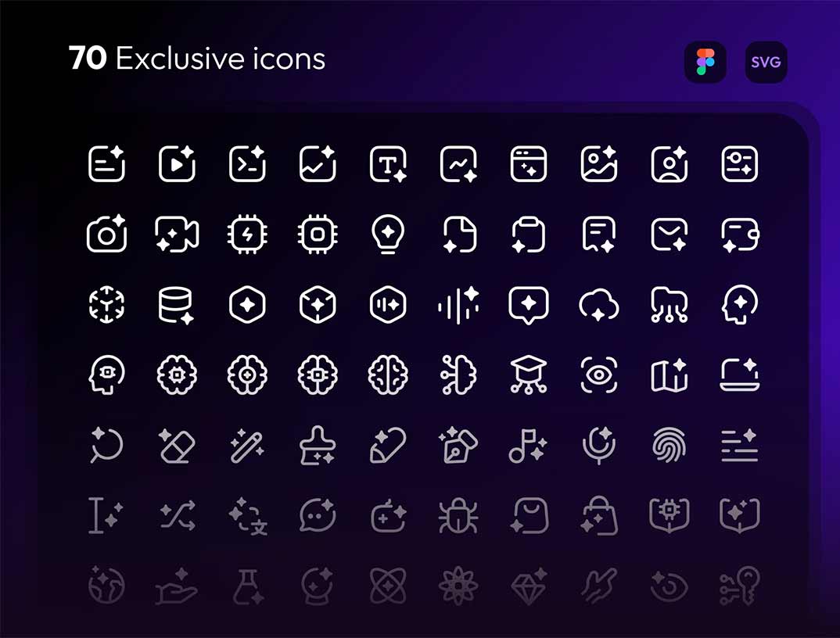Viewport: 840px width, 638px height.
Task: Click the cloud sparkle icon
Action: (x=599, y=305)
